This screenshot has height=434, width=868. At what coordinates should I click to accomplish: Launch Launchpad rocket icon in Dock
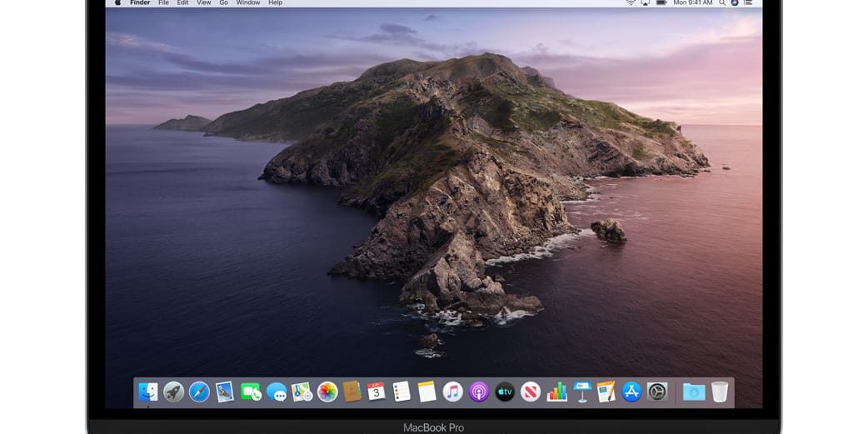point(173,392)
